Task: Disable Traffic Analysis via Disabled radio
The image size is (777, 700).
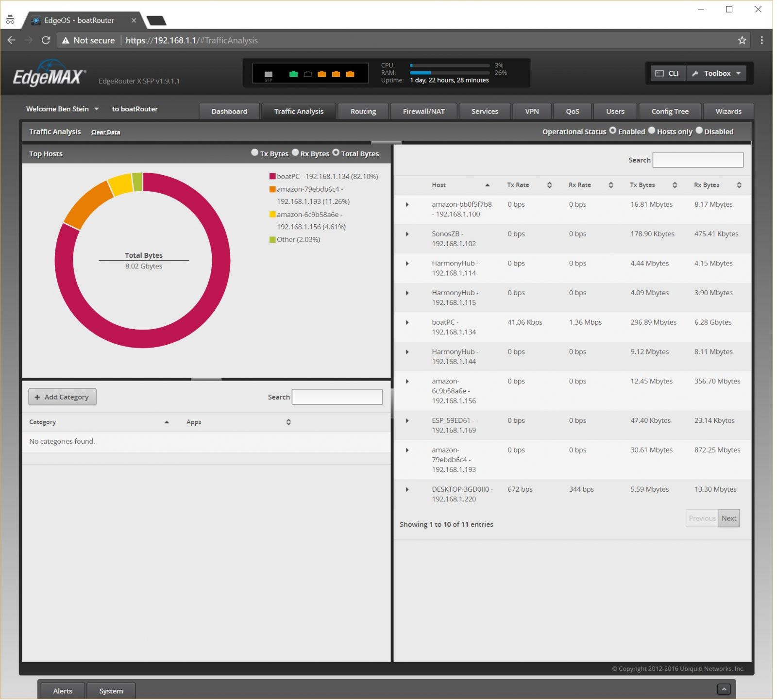Action: [x=699, y=130]
